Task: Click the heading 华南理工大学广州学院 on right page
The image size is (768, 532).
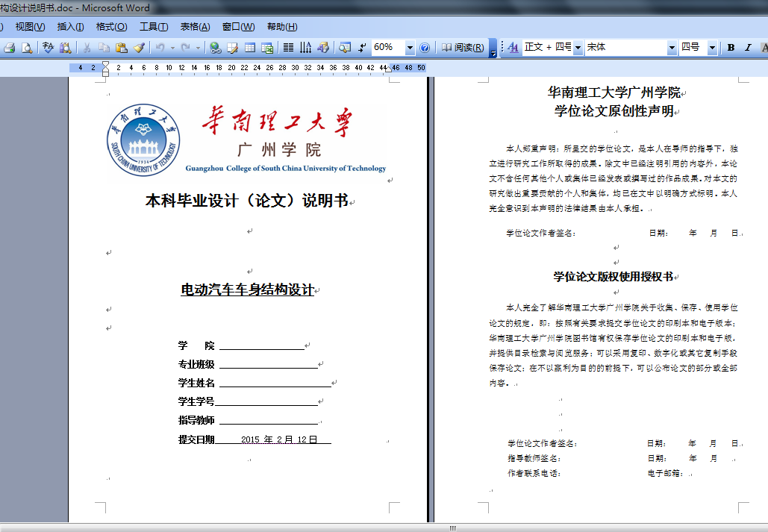Action: (x=614, y=92)
